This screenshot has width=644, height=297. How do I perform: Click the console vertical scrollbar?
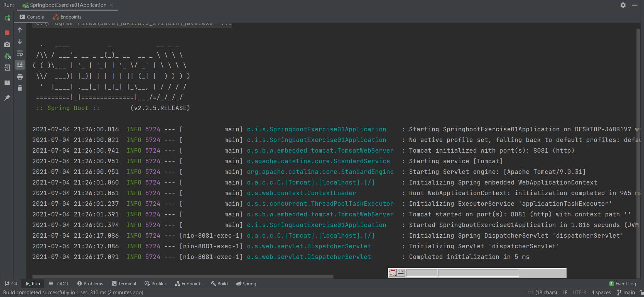(639, 153)
